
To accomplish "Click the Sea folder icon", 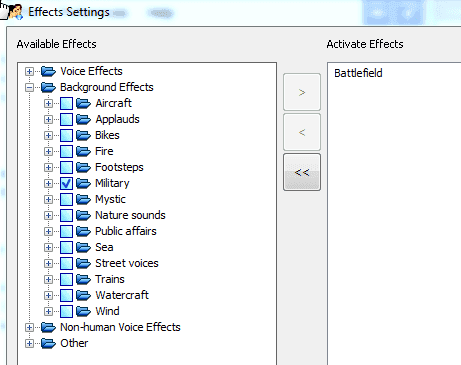I will point(83,247).
